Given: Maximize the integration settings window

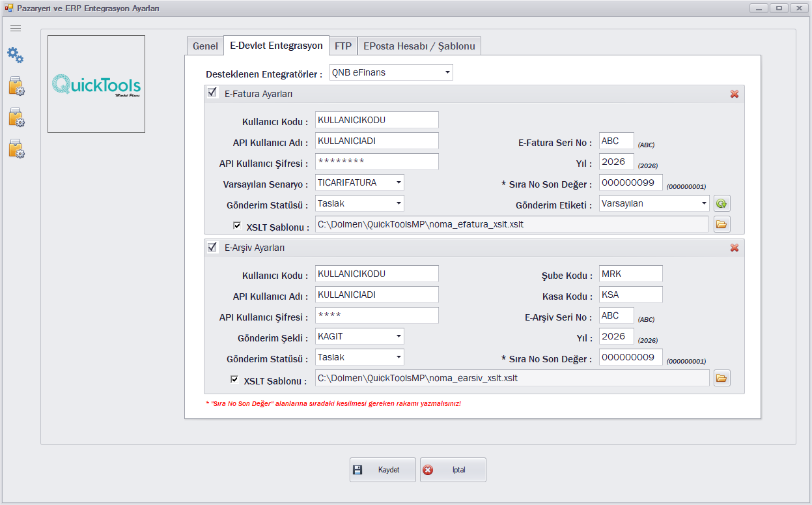Looking at the screenshot, I should point(778,8).
